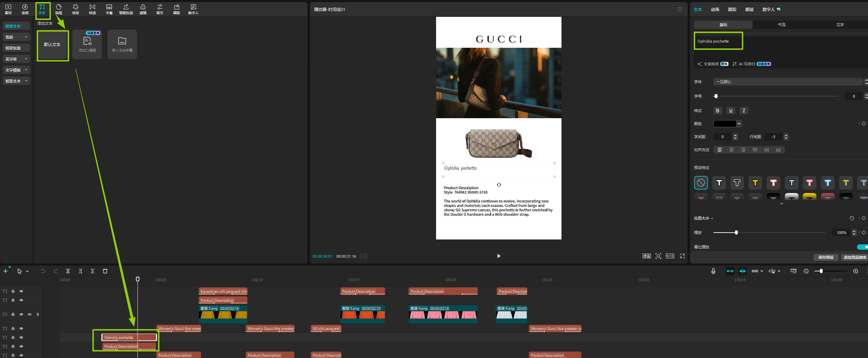Open the 特效 effects panel icon

(76, 9)
